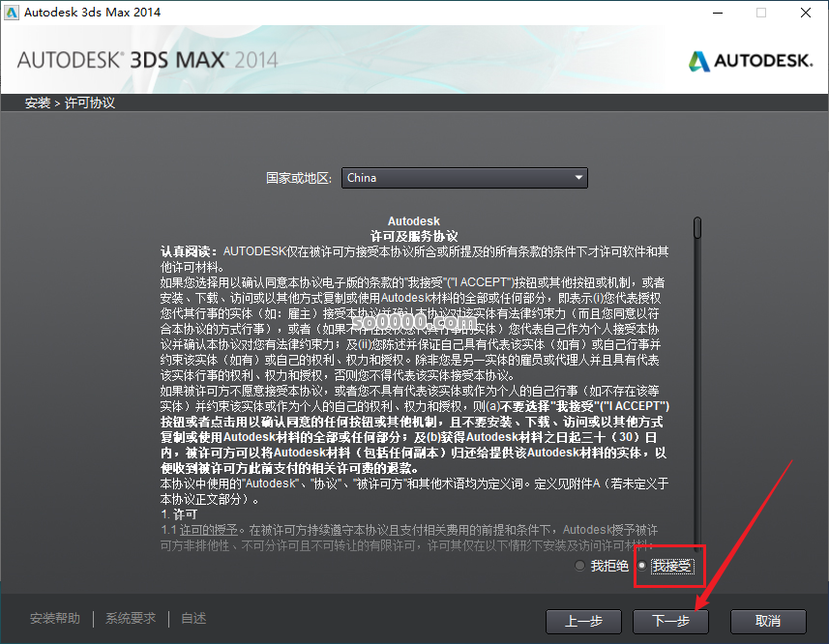Click the dropdown arrow next to China
Image resolution: width=829 pixels, height=644 pixels.
578,178
